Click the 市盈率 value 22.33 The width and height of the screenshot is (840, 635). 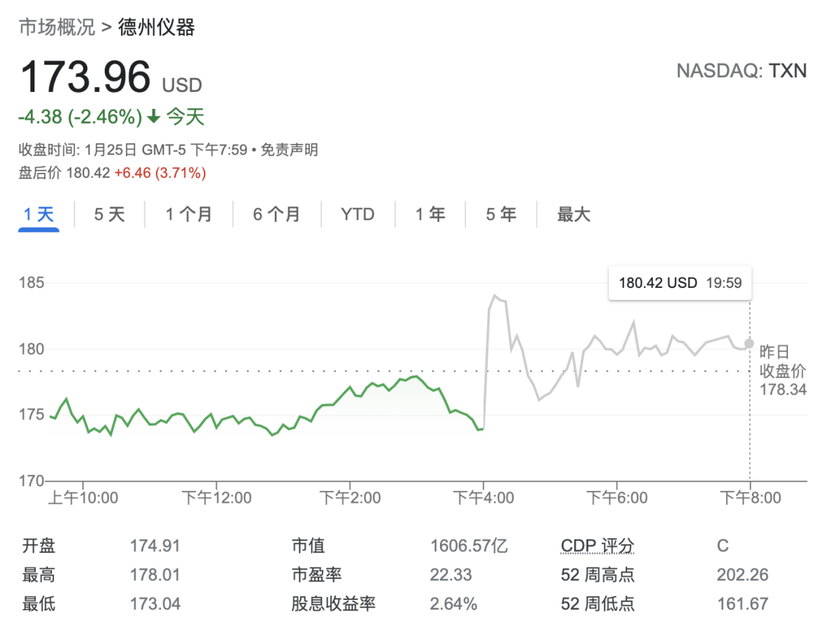pyautogui.click(x=451, y=575)
